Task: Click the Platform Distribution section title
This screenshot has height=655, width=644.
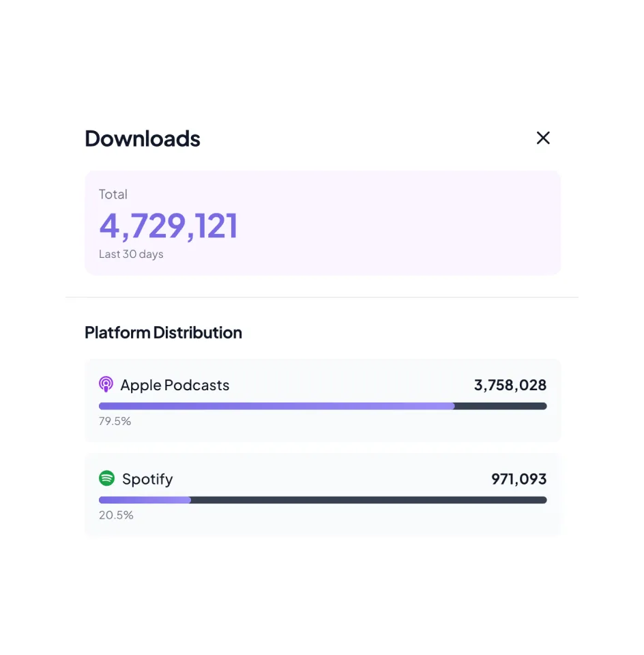Action: click(x=163, y=332)
